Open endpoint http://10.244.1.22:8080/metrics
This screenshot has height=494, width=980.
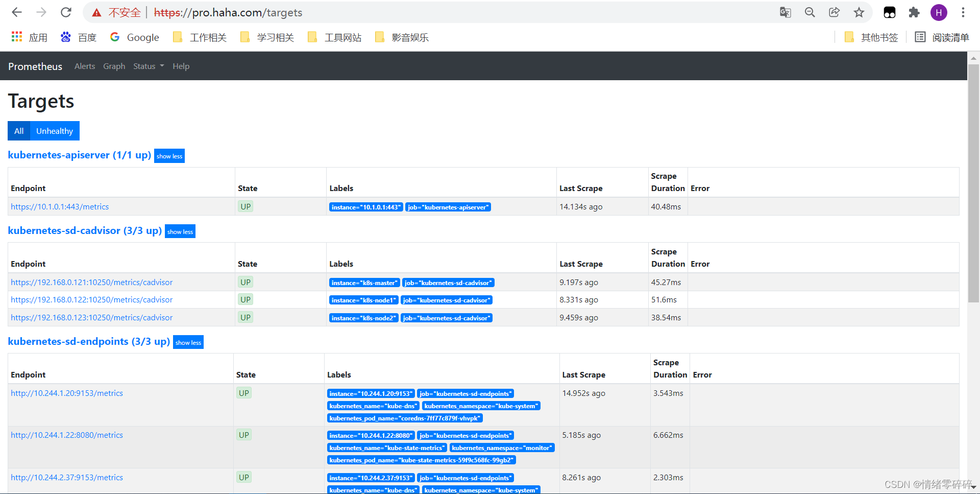point(67,435)
